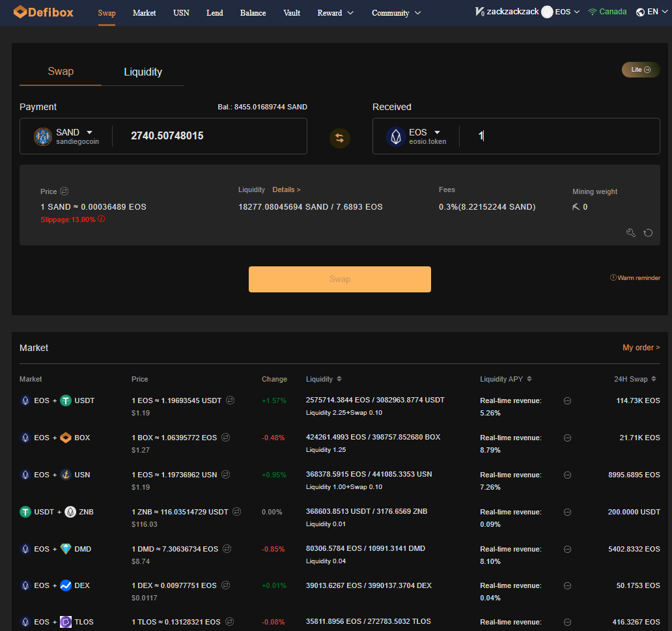672x631 pixels.
Task: Click the EOS token icon in Received
Action: (x=395, y=137)
